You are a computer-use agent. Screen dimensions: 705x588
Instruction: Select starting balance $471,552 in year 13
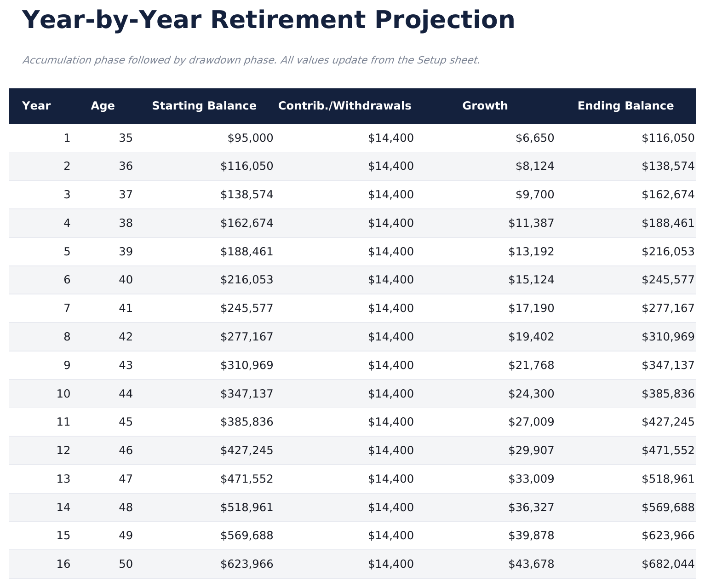point(246,479)
